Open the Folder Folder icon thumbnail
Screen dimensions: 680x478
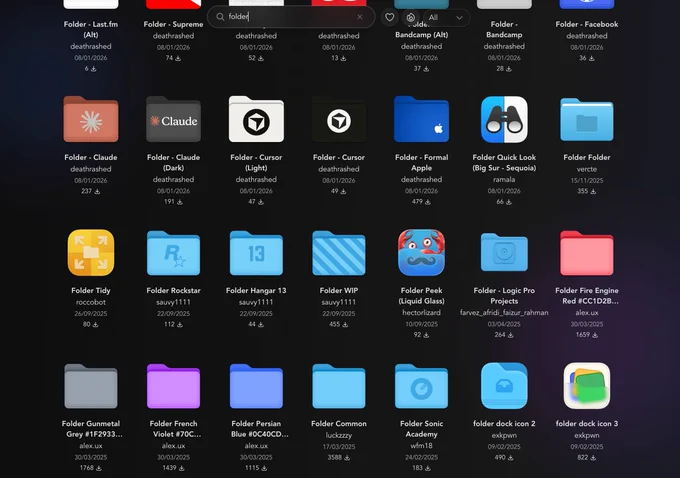click(x=587, y=119)
